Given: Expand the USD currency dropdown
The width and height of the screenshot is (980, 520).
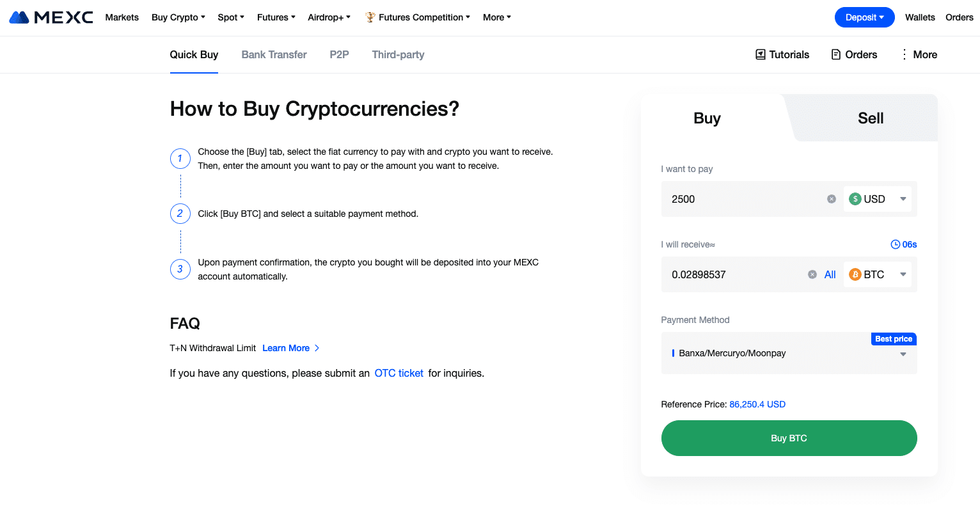Looking at the screenshot, I should point(878,199).
